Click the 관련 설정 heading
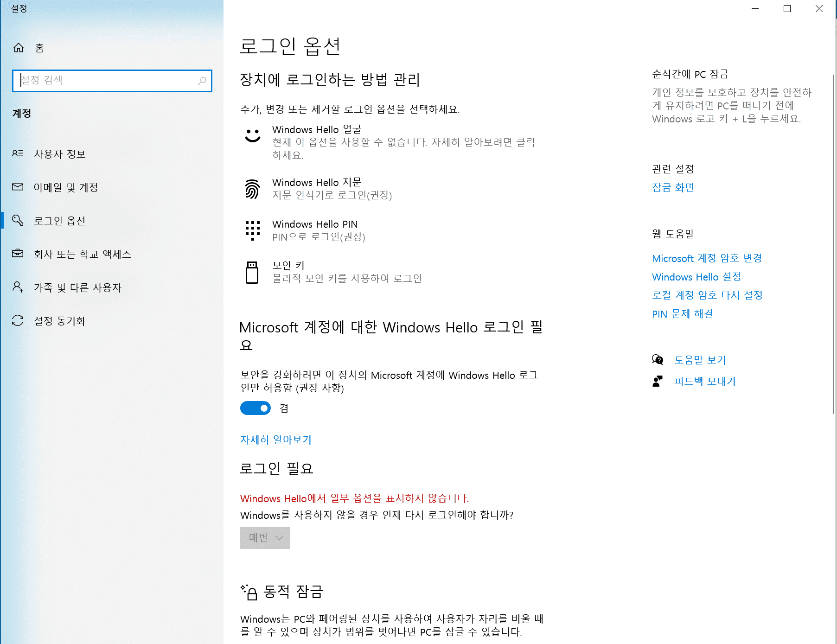This screenshot has height=644, width=837. (673, 169)
